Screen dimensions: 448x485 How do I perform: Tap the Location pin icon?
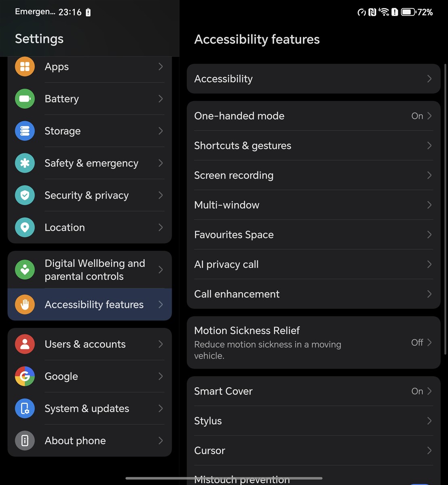(x=25, y=227)
